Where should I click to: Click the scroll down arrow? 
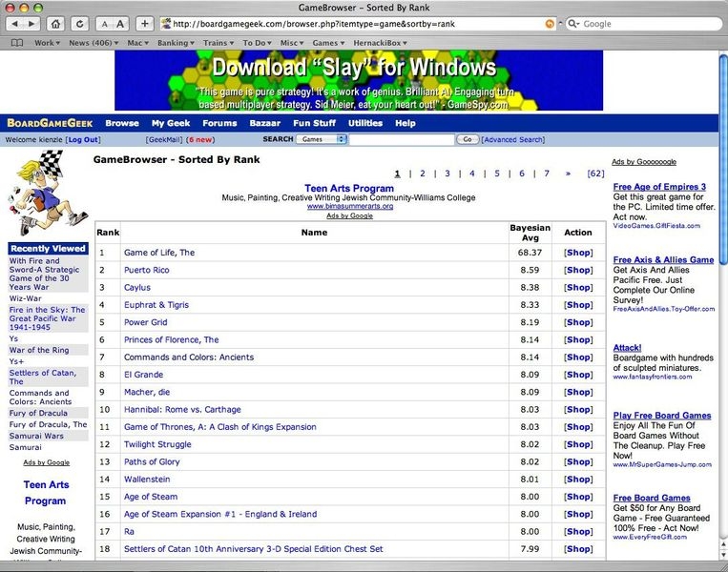coord(723,555)
